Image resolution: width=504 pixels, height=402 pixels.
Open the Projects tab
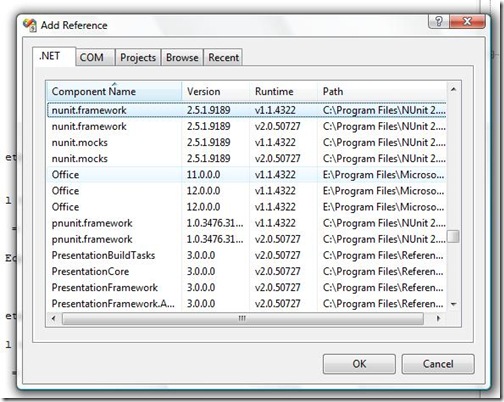pyautogui.click(x=138, y=57)
